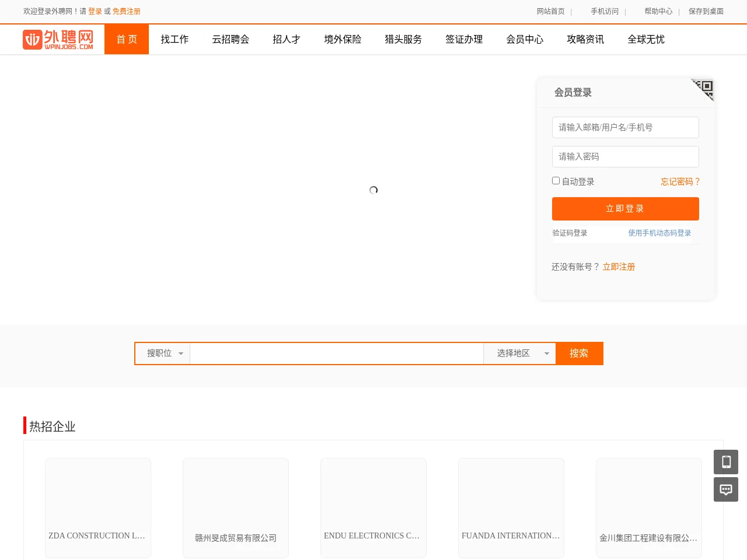Click 保存到桌面 in top bar
The image size is (747, 560).
(x=706, y=12)
